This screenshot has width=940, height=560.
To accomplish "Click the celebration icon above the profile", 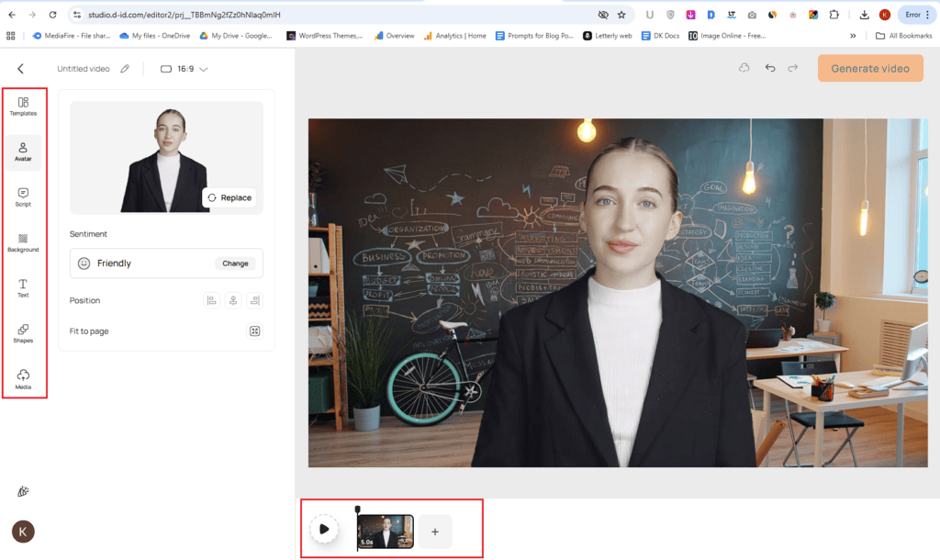I will pyautogui.click(x=23, y=492).
